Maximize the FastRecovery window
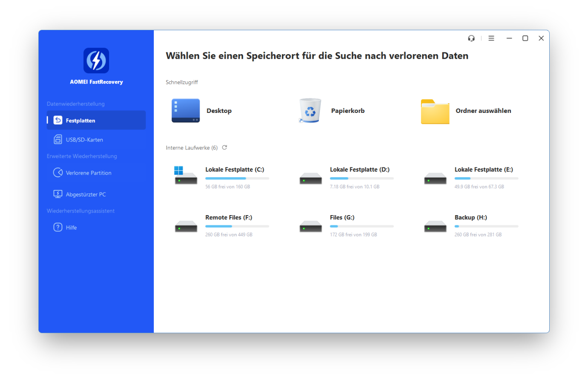The image size is (588, 380). (x=525, y=38)
